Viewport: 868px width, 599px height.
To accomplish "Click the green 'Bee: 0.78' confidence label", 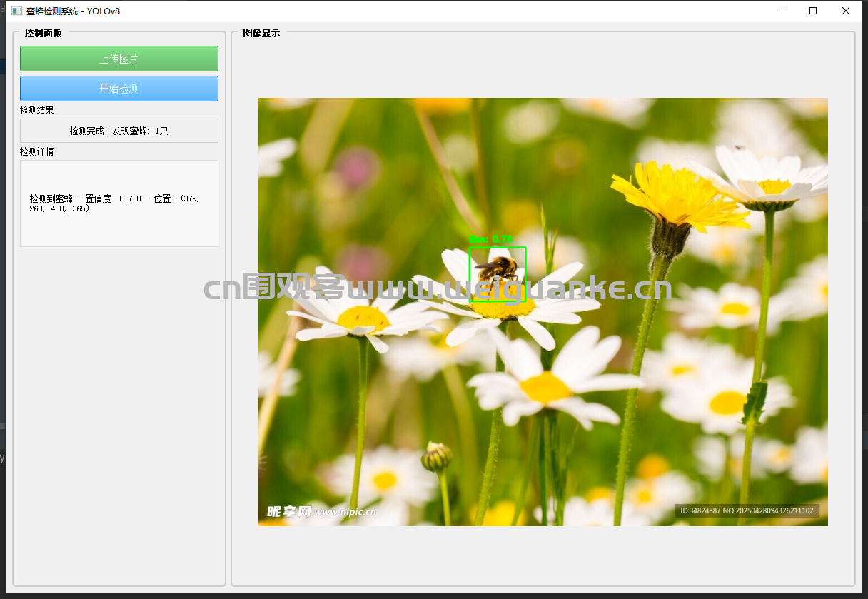I will click(x=490, y=239).
